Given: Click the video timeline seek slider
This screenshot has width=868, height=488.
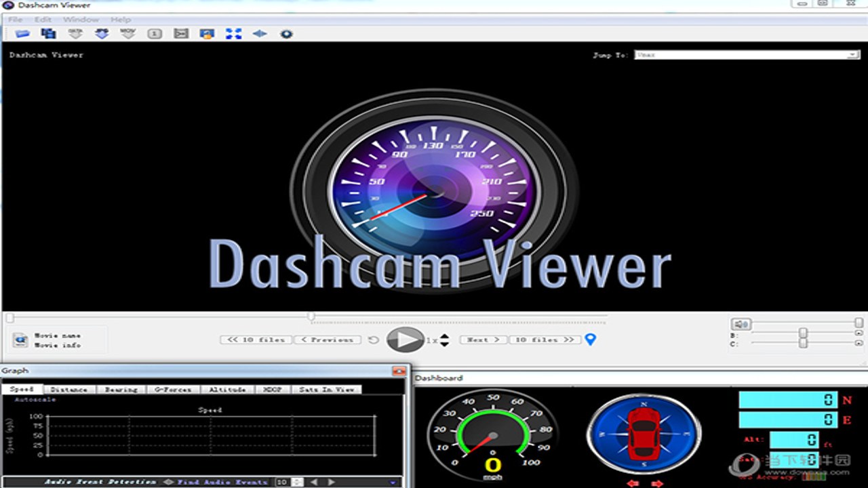Looking at the screenshot, I should (x=307, y=317).
